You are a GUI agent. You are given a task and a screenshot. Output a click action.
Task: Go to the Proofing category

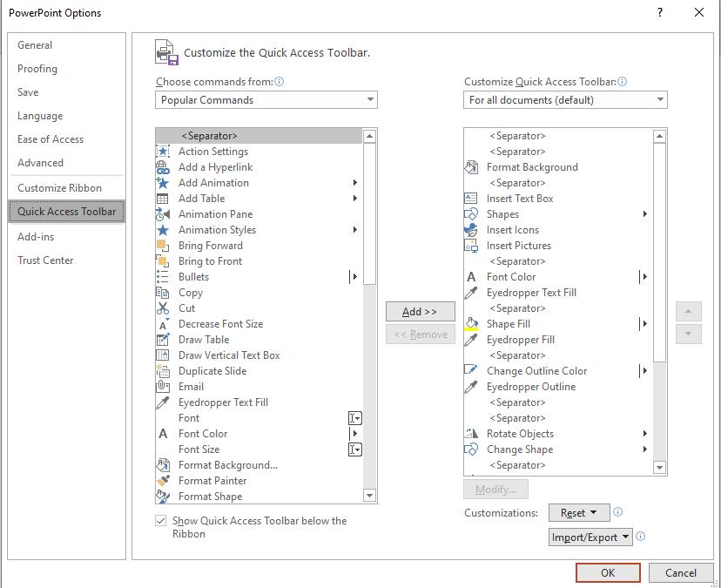coord(37,69)
